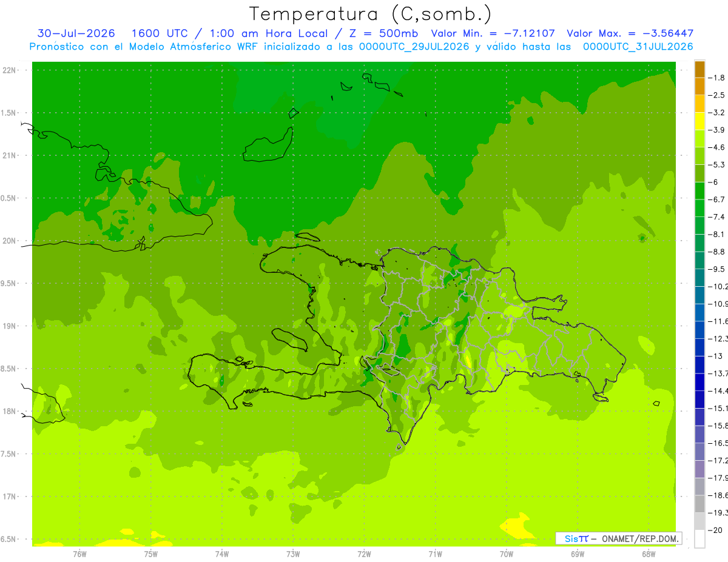Screen dimensions: 728x562
Task: Click the '-7.4' colorbar value
Action: tap(716, 217)
